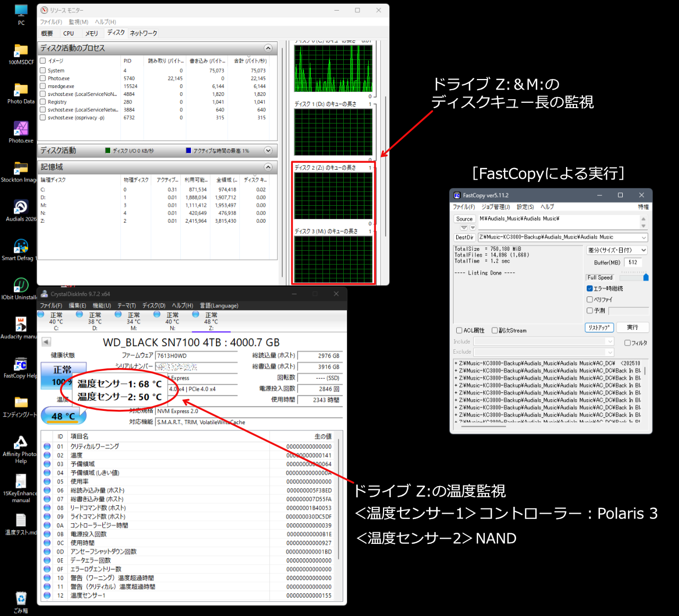Select drive Z: status icon in CrystalDiskInfo

(x=196, y=314)
